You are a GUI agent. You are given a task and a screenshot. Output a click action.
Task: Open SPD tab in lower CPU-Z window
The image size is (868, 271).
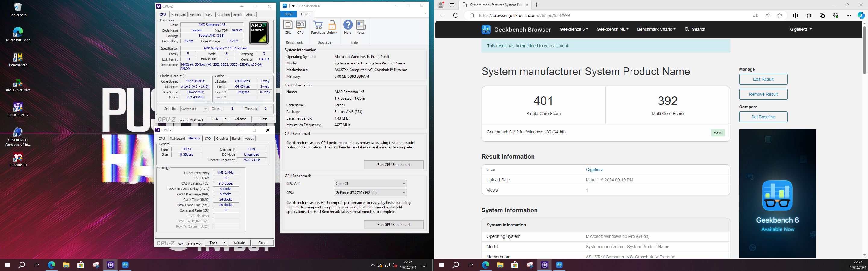(x=208, y=139)
